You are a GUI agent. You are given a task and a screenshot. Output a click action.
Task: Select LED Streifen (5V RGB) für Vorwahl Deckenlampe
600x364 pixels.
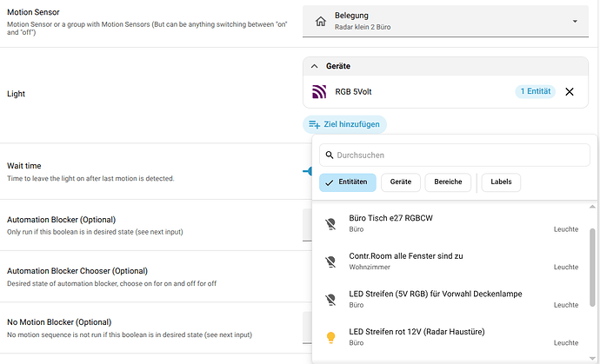tap(450, 299)
